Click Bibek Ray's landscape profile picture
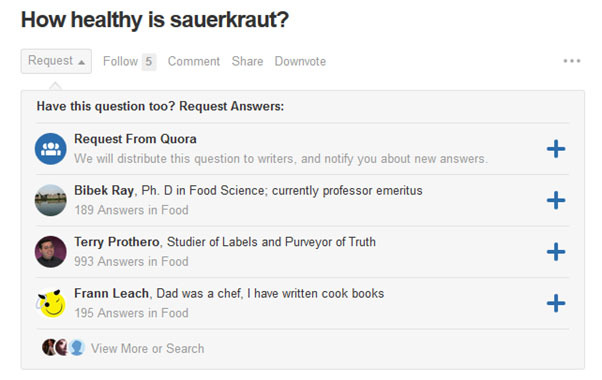The width and height of the screenshot is (602, 380). click(x=51, y=200)
